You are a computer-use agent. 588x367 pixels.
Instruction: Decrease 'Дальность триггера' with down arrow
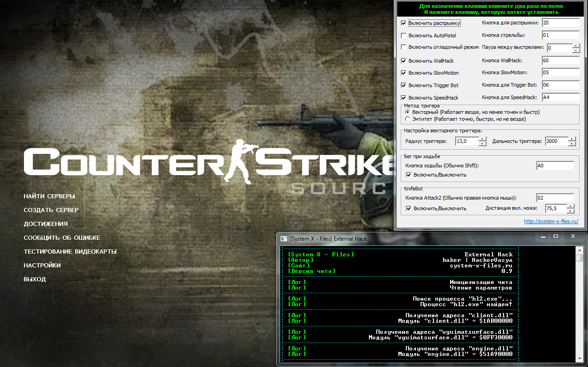point(572,144)
